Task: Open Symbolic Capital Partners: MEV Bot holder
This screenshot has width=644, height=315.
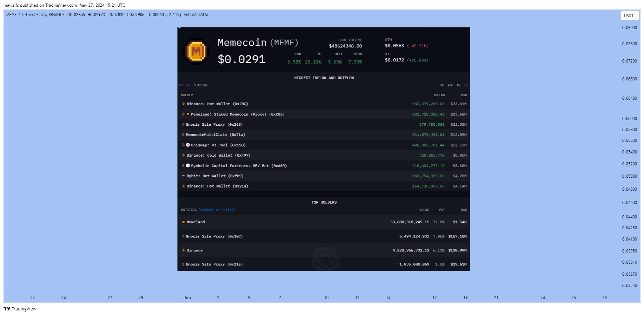Action: pos(239,166)
